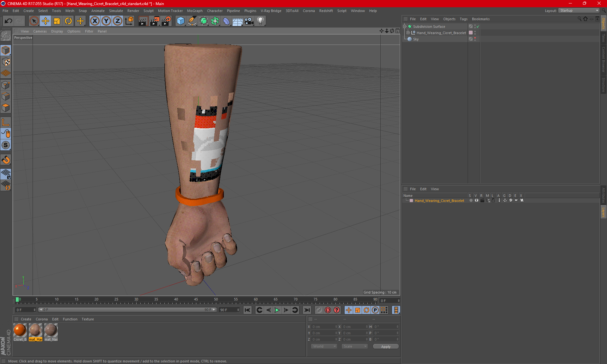Go to start of animation
This screenshot has width=607, height=364.
click(x=248, y=310)
